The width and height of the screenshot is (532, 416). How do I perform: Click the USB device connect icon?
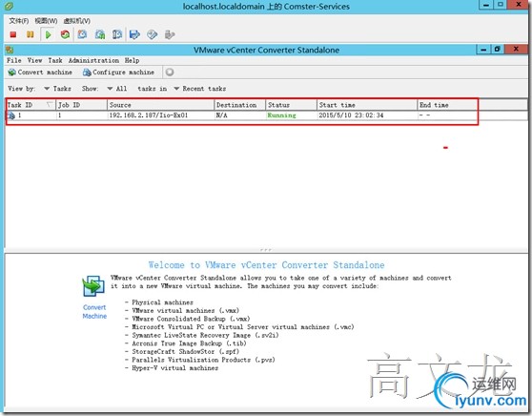pyautogui.click(x=170, y=34)
